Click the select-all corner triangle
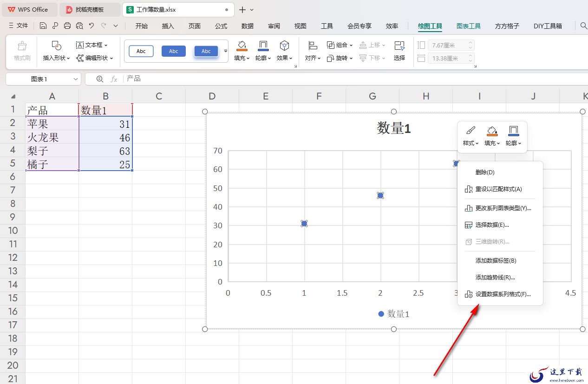Image resolution: width=588 pixels, height=384 pixels. click(x=13, y=97)
